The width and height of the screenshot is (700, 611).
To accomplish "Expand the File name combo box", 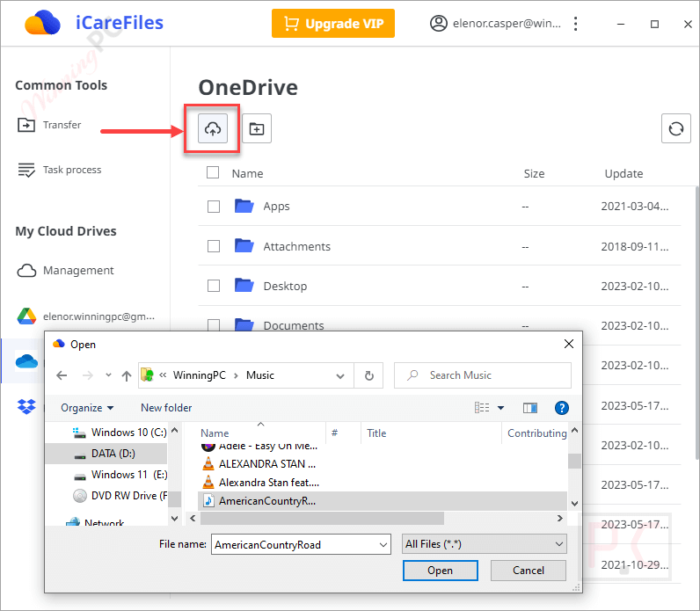I will 383,544.
